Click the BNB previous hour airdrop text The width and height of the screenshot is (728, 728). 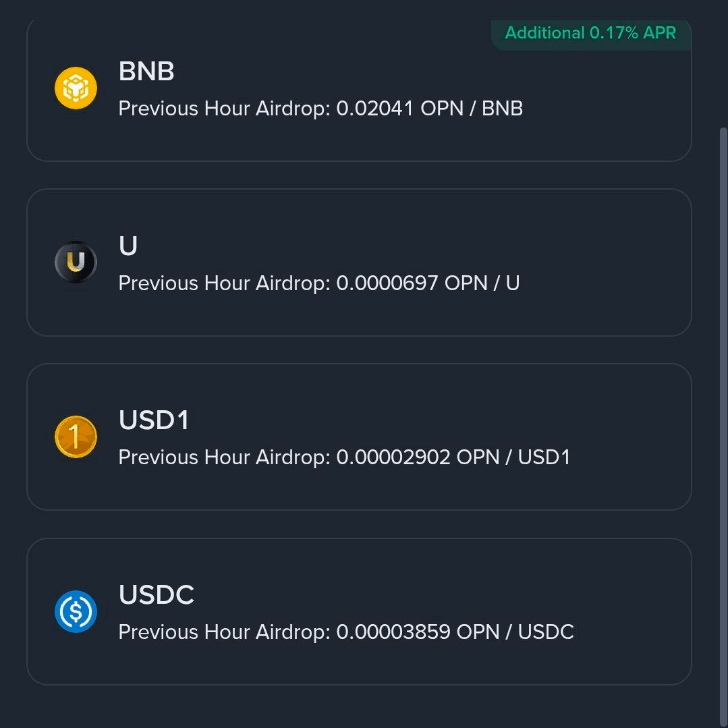(x=320, y=108)
